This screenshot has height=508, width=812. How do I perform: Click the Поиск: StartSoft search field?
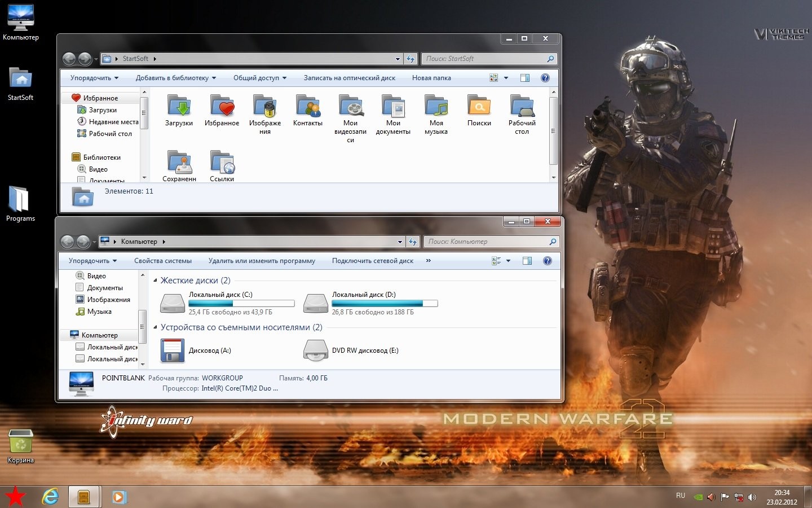coord(489,59)
